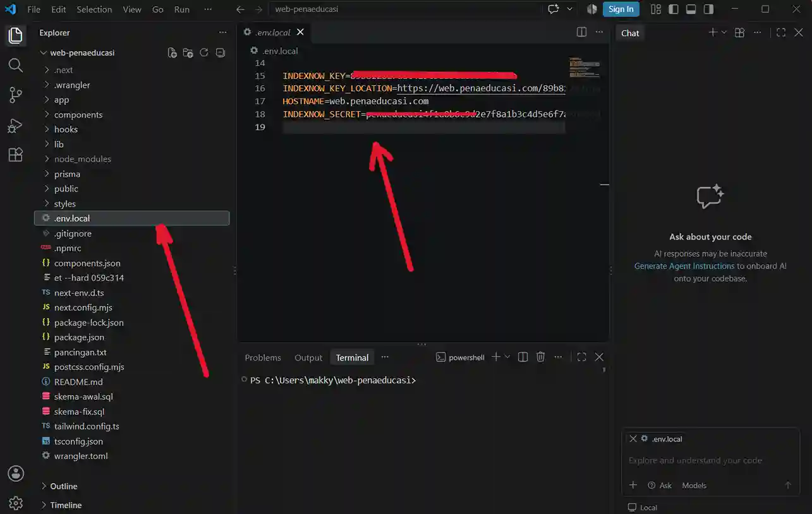
Task: Expand the Outline section
Action: (63, 486)
